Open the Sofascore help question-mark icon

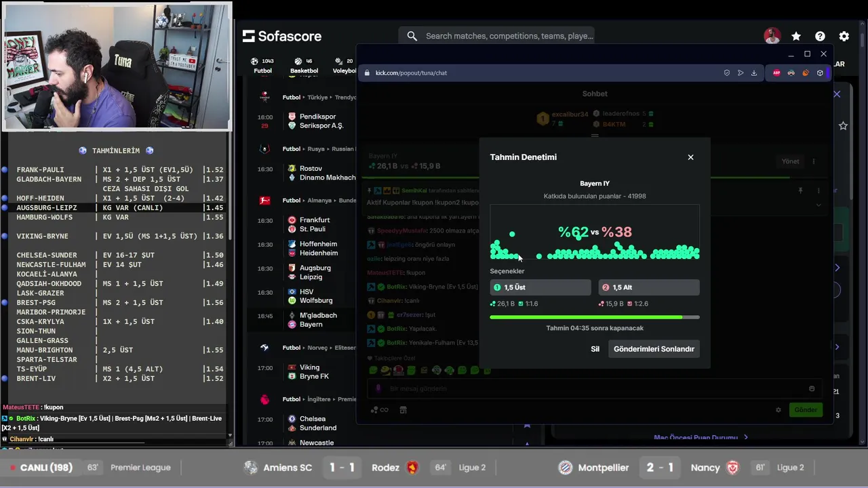[820, 36]
